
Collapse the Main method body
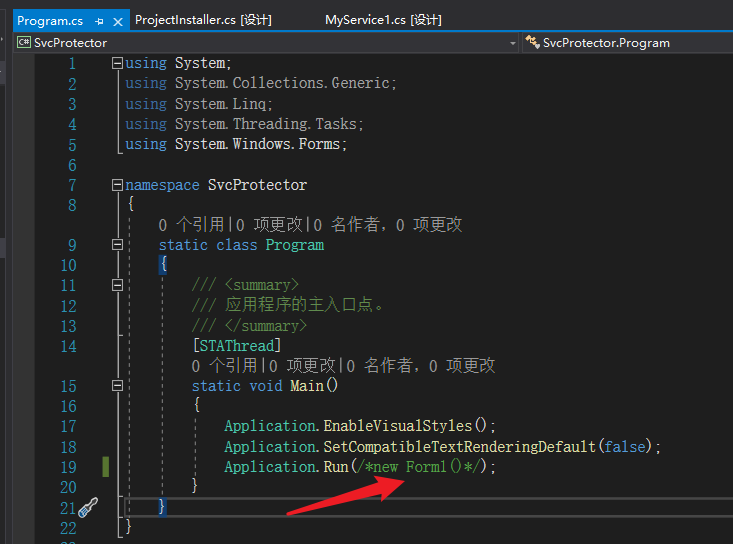coord(118,386)
